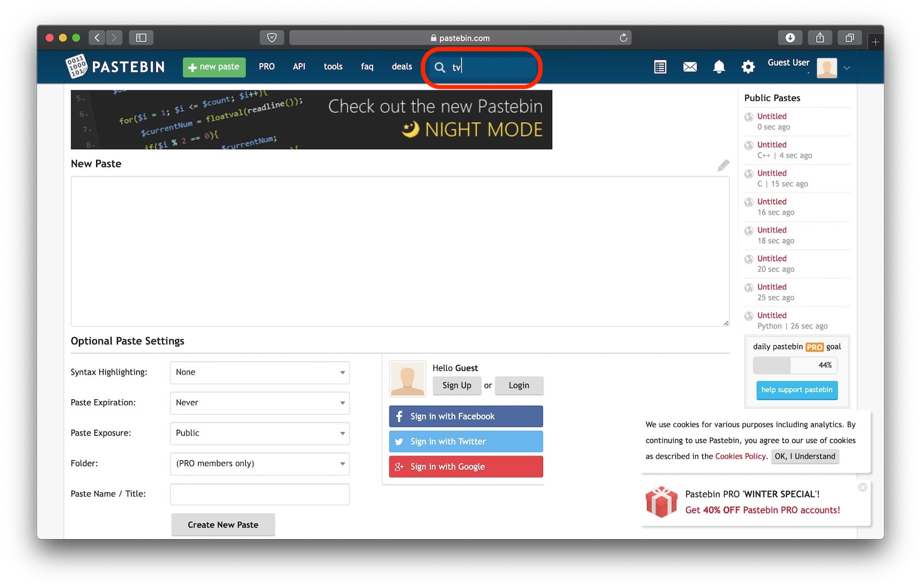Viewport: 921px width, 588px height.
Task: Open the Untitled paste from 20 sec ago
Action: coord(771,259)
